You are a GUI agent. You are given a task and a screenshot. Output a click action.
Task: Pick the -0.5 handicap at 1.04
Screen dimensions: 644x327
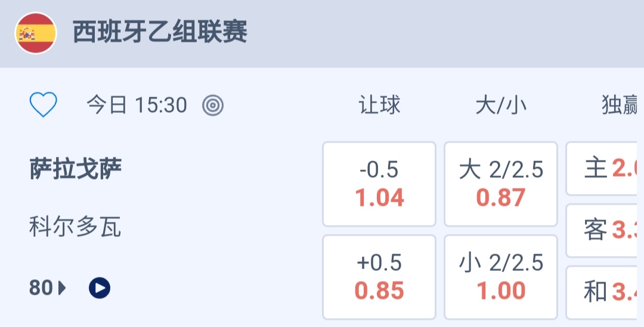(x=379, y=184)
